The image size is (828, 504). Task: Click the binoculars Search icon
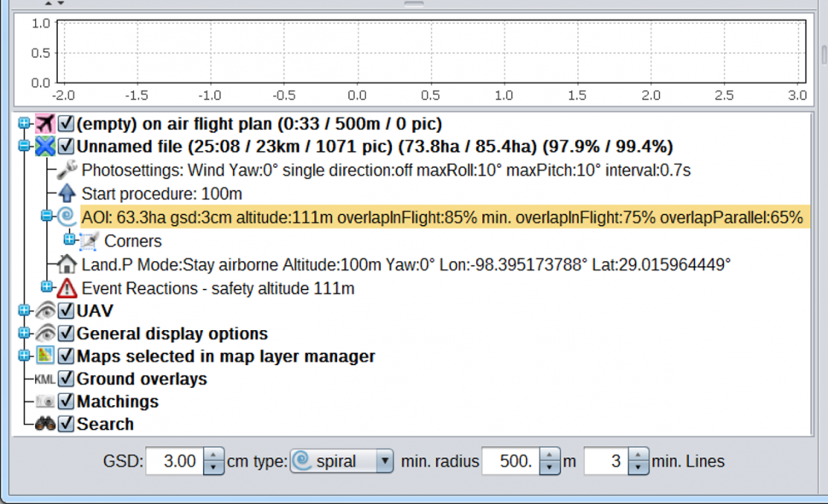[x=44, y=424]
